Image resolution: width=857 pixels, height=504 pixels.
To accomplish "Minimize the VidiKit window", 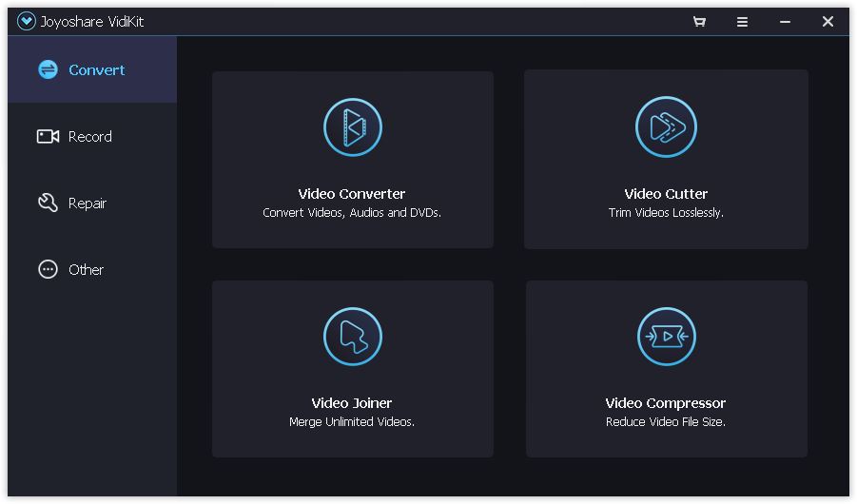I will pyautogui.click(x=785, y=22).
